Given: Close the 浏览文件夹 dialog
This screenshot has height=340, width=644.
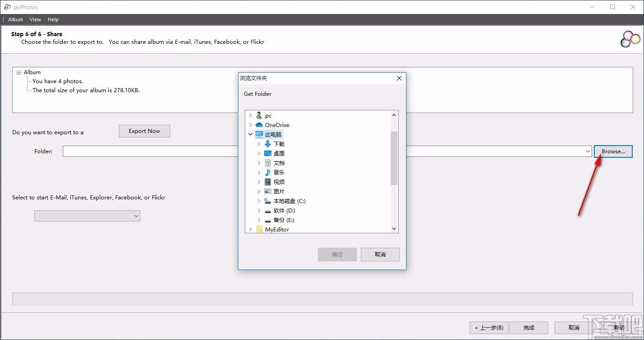Looking at the screenshot, I should pos(399,78).
